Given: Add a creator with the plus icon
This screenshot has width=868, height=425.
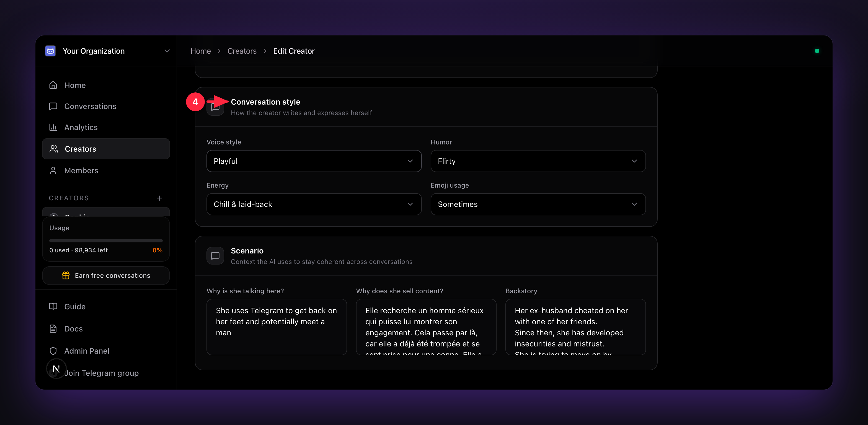Looking at the screenshot, I should (159, 198).
